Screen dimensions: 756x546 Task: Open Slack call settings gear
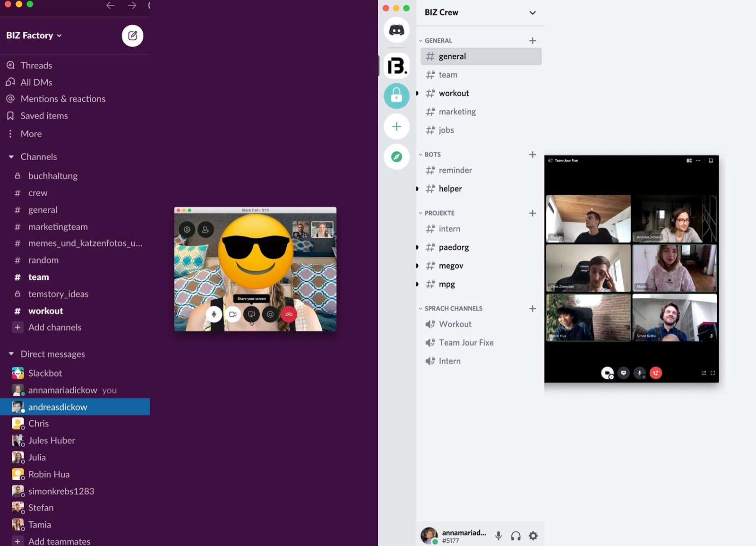tap(187, 229)
